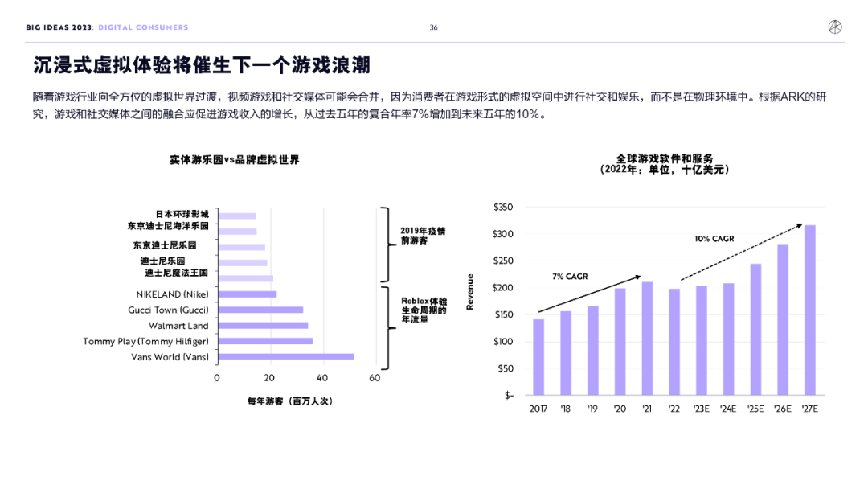Click the '东京迪士尼乐园' label
868x489 pixels.
[165, 245]
